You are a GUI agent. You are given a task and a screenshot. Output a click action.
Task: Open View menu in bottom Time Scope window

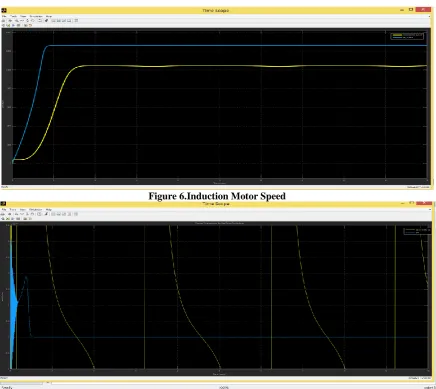click(x=23, y=210)
